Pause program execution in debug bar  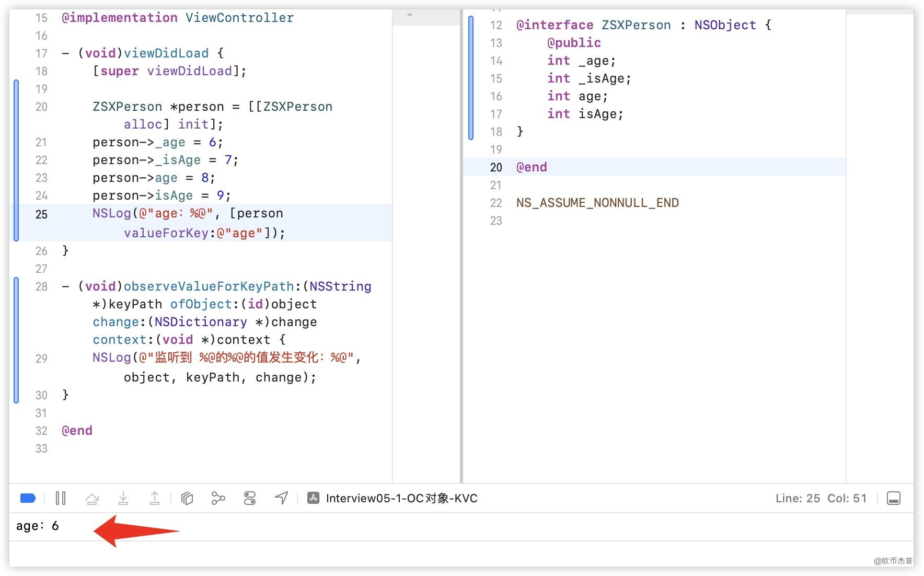[x=61, y=498]
